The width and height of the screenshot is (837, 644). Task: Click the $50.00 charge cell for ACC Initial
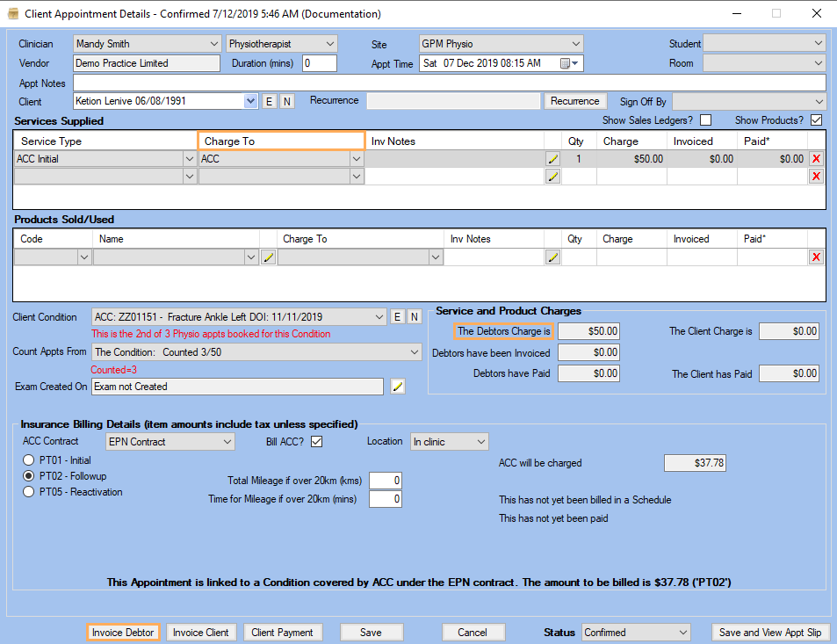(632, 159)
